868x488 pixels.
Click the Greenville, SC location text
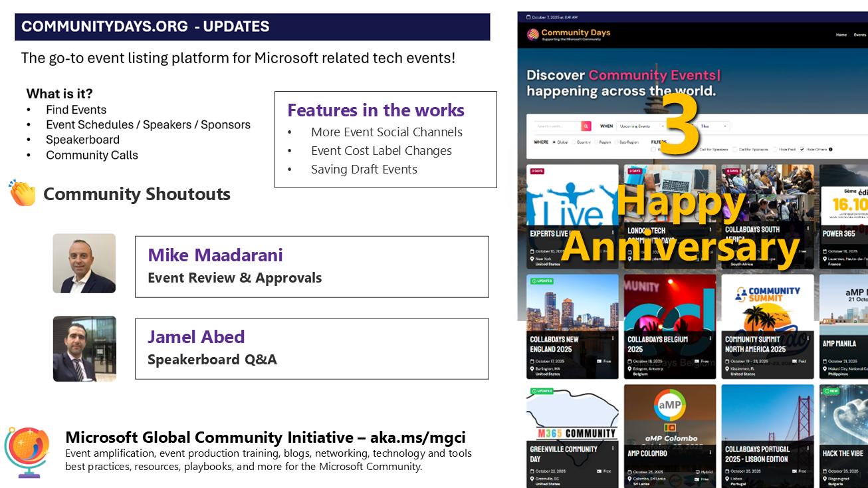click(548, 479)
